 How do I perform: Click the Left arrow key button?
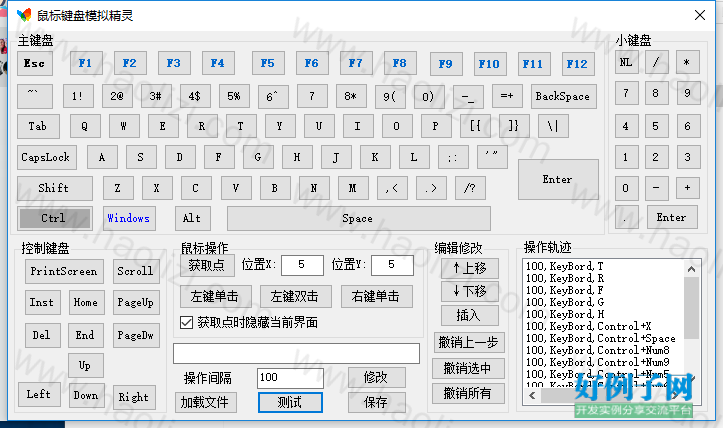(x=39, y=394)
